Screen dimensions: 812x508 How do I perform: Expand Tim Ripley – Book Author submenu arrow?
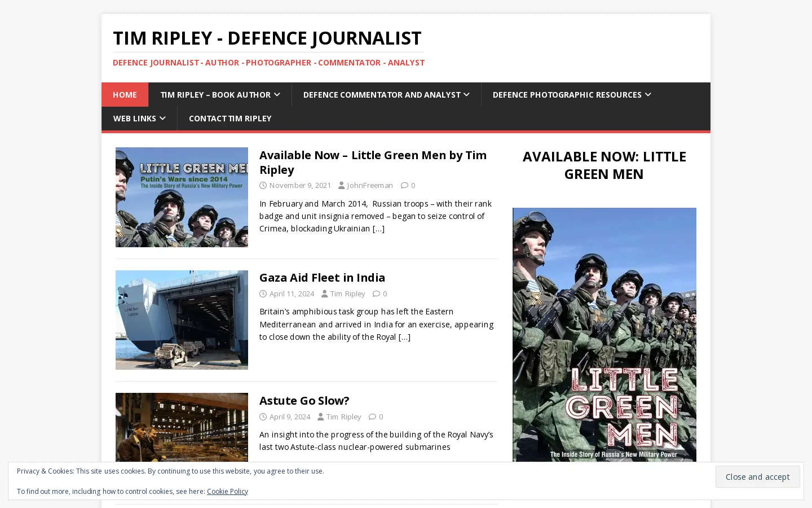tap(277, 95)
